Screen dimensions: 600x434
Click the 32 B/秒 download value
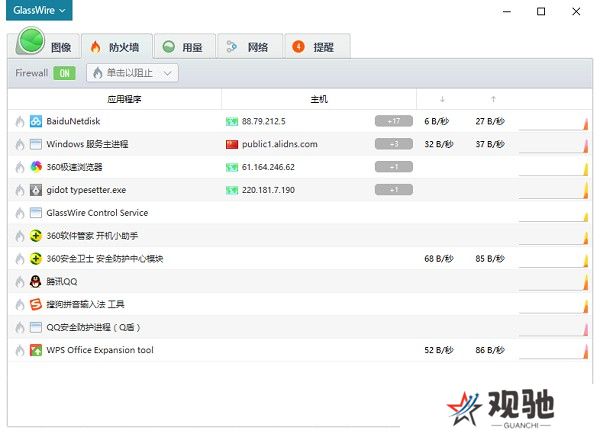pyautogui.click(x=439, y=144)
